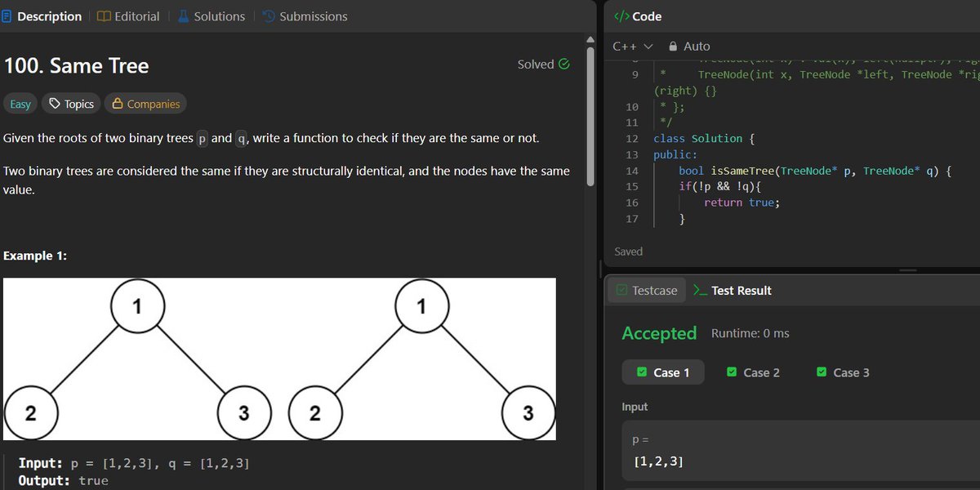This screenshot has height=490, width=980.
Task: Click the 'Accepted' result text
Action: pos(659,333)
